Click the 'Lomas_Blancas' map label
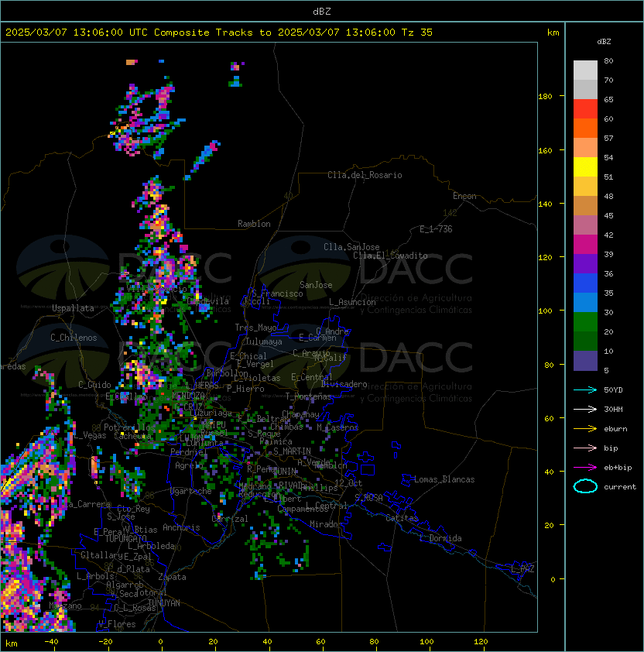Screen dimensions: 644x652 [x=444, y=479]
